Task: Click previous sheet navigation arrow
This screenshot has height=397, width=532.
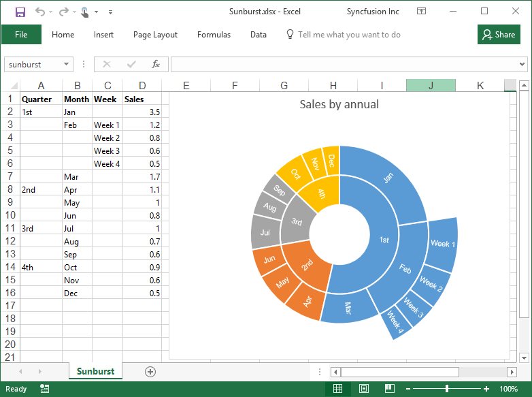Action: [x=20, y=372]
